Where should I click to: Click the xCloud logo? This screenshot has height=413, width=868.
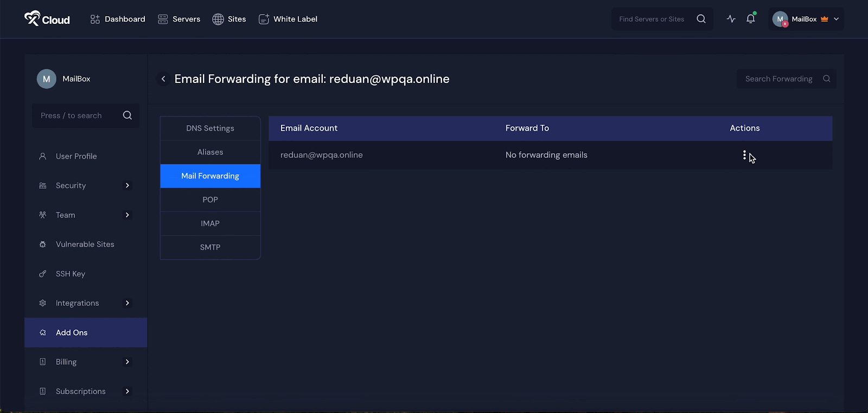tap(47, 19)
